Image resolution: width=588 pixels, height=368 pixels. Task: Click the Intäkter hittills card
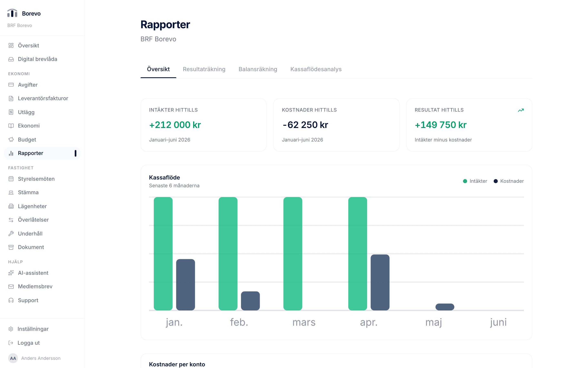point(203,125)
